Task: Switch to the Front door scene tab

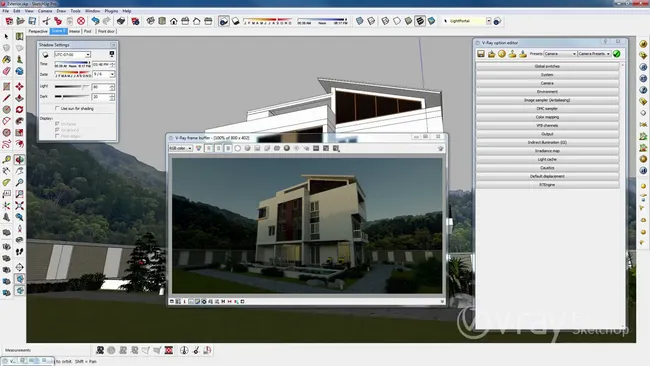Action: pyautogui.click(x=106, y=31)
